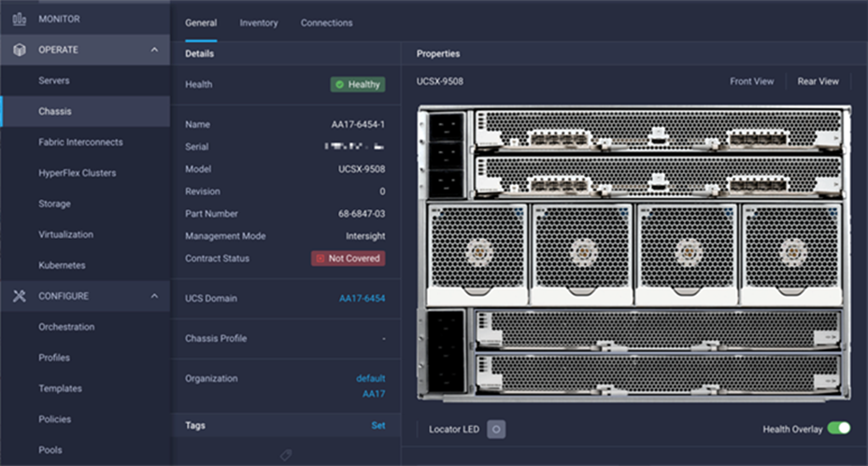Switch to the General tab

click(x=201, y=22)
